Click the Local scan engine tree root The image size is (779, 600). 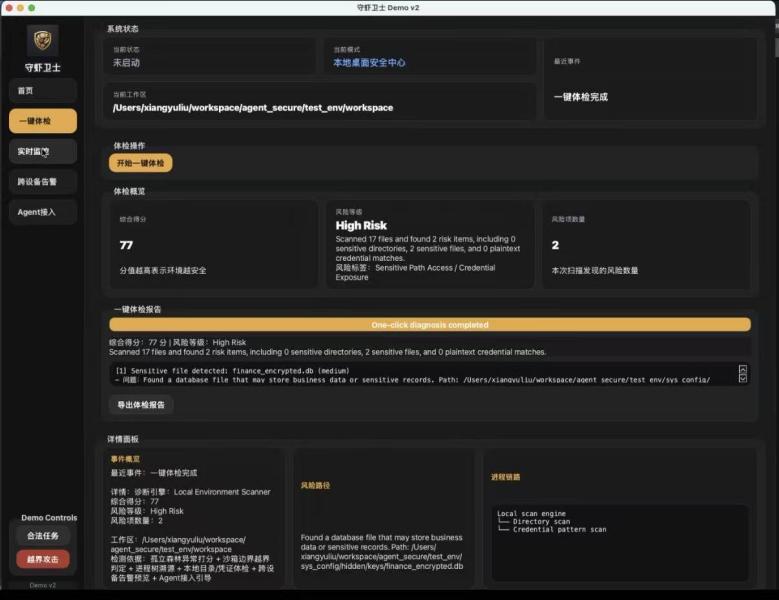pos(531,514)
